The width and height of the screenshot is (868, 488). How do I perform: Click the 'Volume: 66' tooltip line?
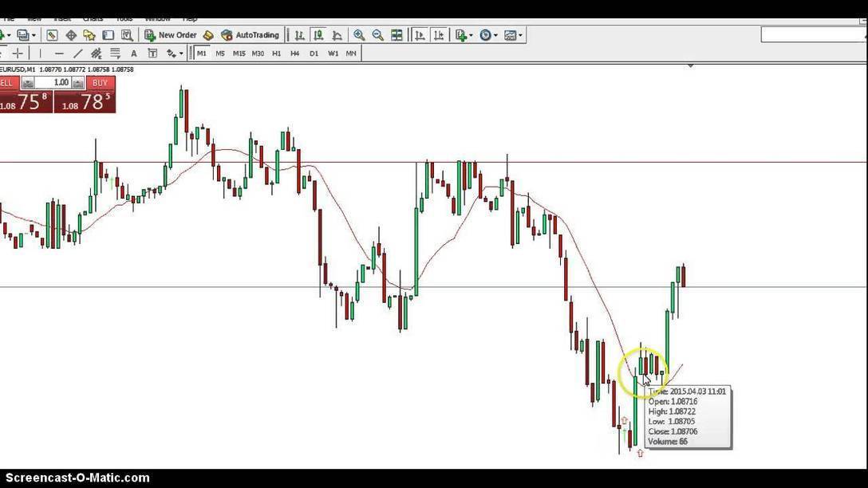click(x=668, y=442)
